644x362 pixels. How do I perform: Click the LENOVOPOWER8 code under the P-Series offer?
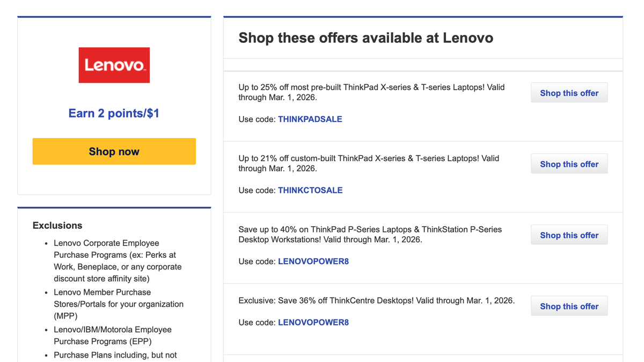tap(313, 261)
